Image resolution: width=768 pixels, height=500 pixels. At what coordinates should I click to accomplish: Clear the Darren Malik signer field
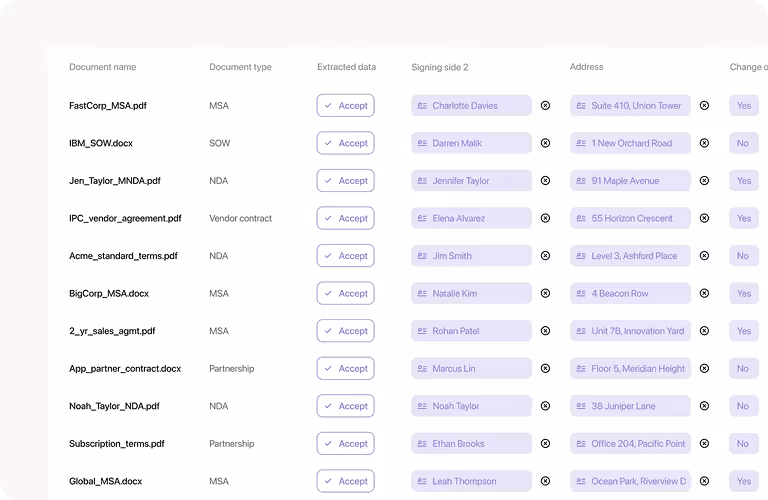pyautogui.click(x=545, y=143)
